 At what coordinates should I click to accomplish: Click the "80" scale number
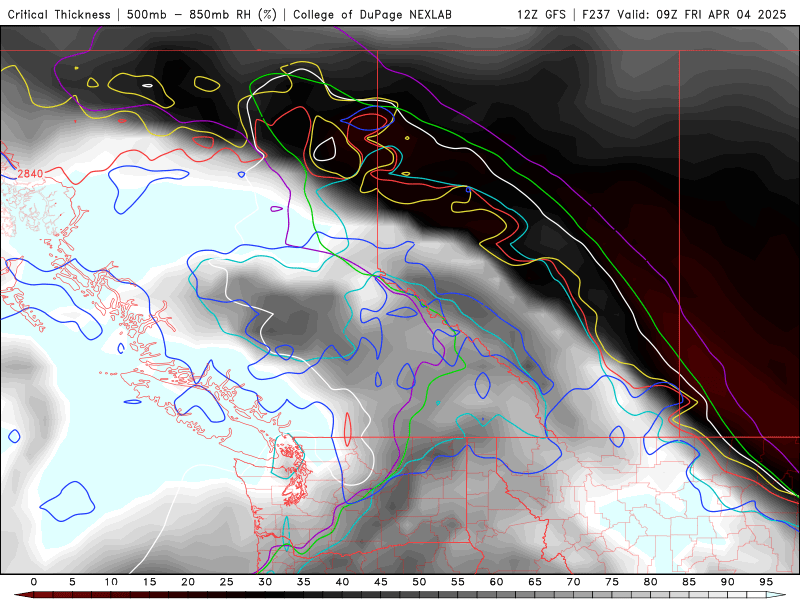point(651,582)
